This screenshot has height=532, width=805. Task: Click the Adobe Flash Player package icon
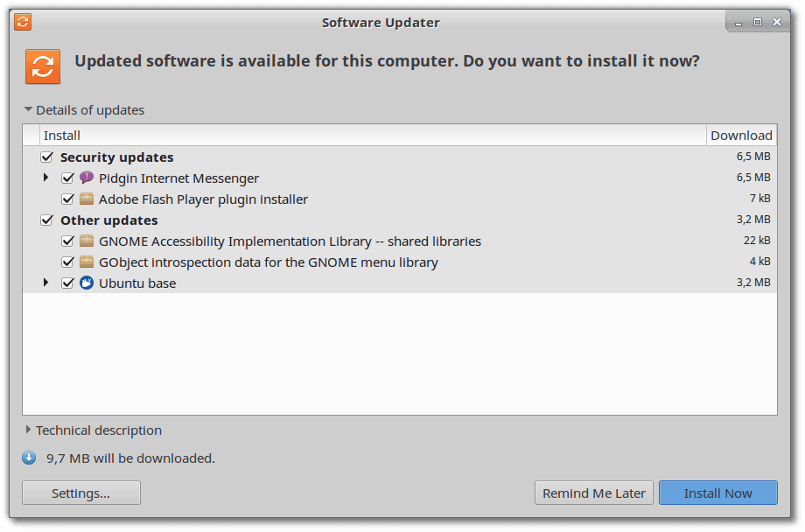point(87,199)
